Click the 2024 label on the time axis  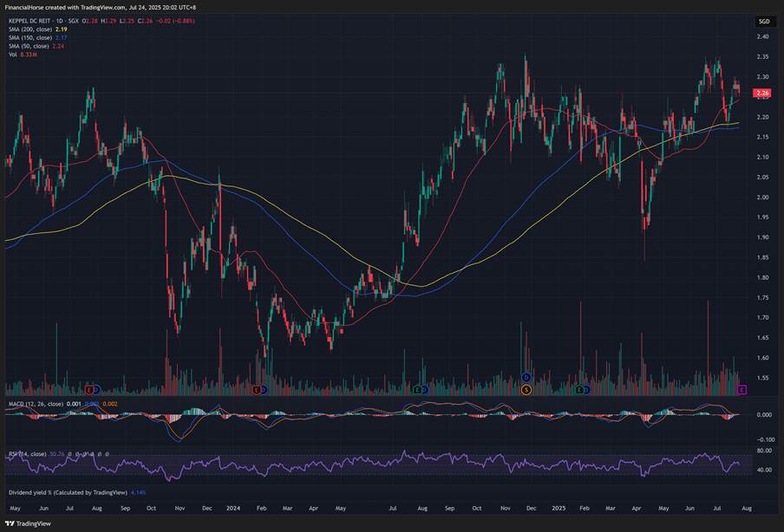pos(233,508)
